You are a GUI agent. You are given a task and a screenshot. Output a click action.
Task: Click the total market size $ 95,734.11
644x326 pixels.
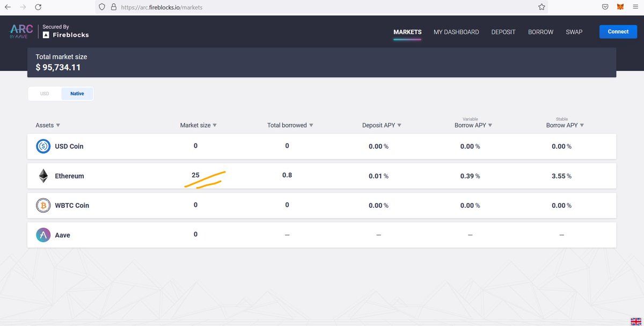tap(58, 67)
